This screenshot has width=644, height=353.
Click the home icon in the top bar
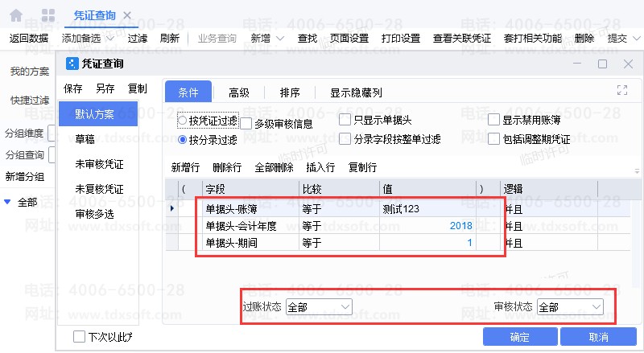[16, 15]
